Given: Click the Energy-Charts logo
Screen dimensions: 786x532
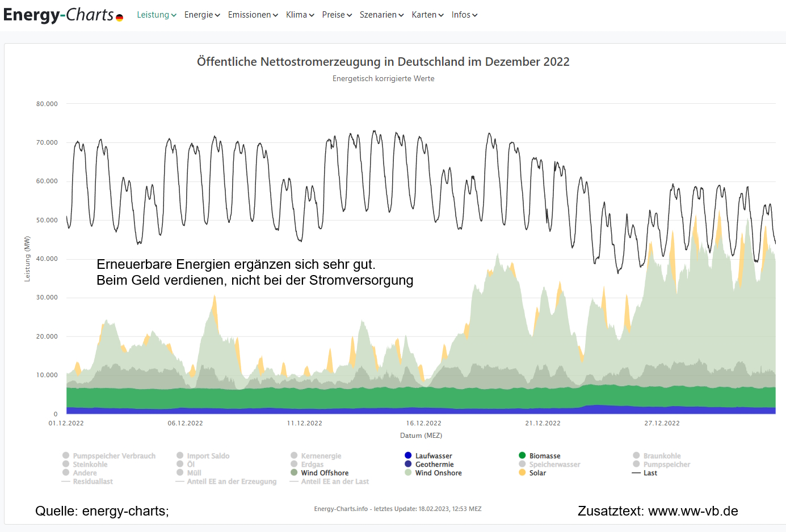Looking at the screenshot, I should [x=58, y=15].
